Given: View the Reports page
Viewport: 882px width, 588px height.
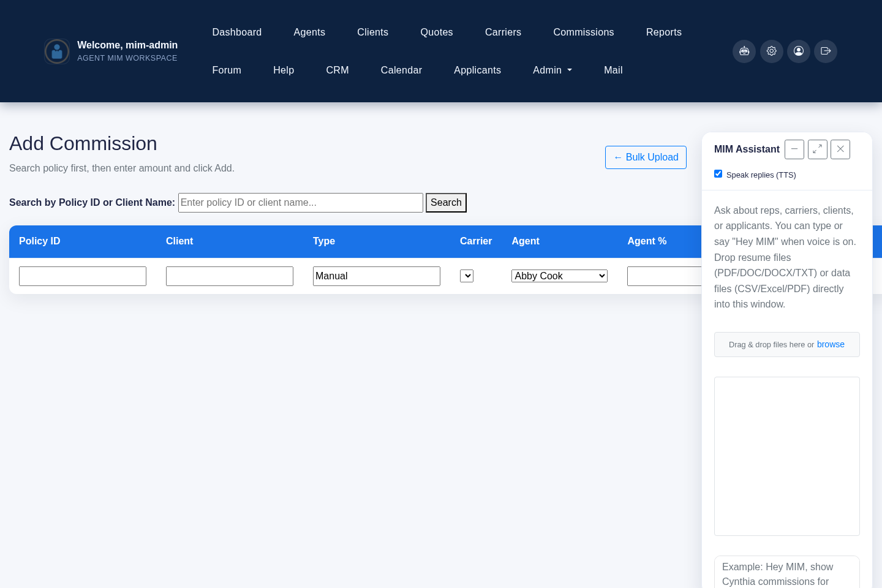Looking at the screenshot, I should pos(664,32).
